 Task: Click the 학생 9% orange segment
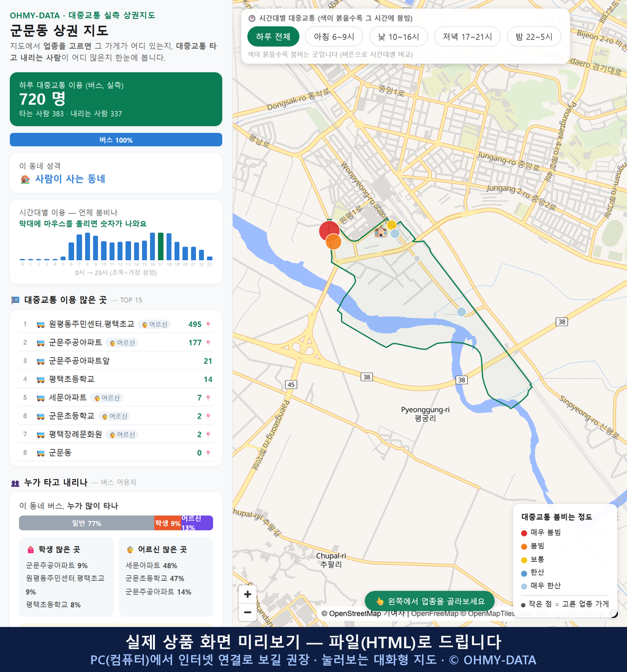(168, 523)
